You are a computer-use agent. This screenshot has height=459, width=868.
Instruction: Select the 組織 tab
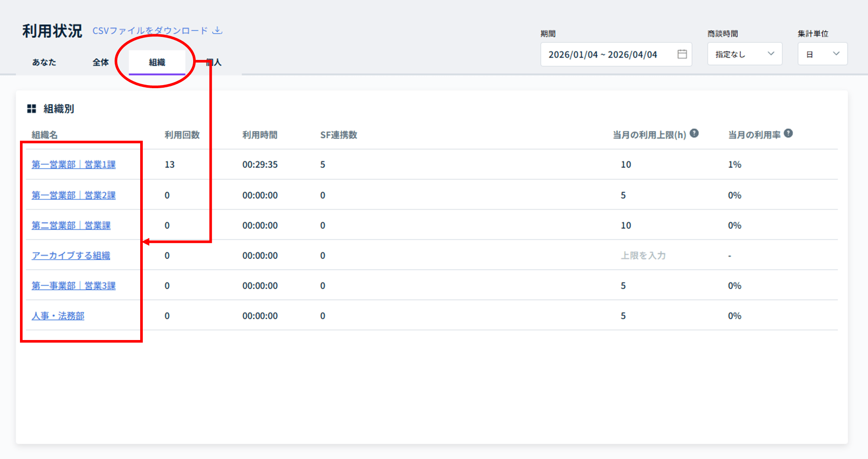pyautogui.click(x=157, y=63)
